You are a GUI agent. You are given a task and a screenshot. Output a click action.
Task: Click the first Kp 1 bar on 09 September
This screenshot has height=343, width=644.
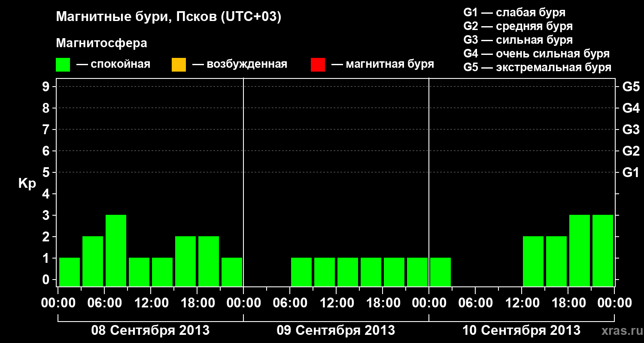click(x=301, y=272)
